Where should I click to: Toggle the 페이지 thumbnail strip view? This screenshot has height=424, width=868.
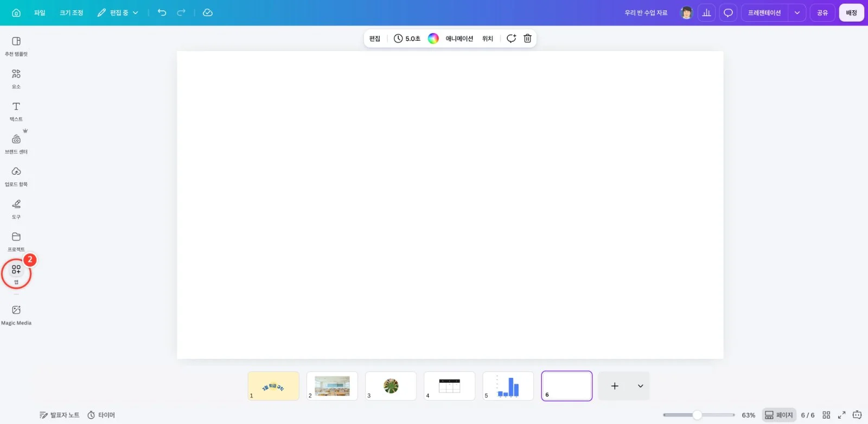[x=779, y=415]
